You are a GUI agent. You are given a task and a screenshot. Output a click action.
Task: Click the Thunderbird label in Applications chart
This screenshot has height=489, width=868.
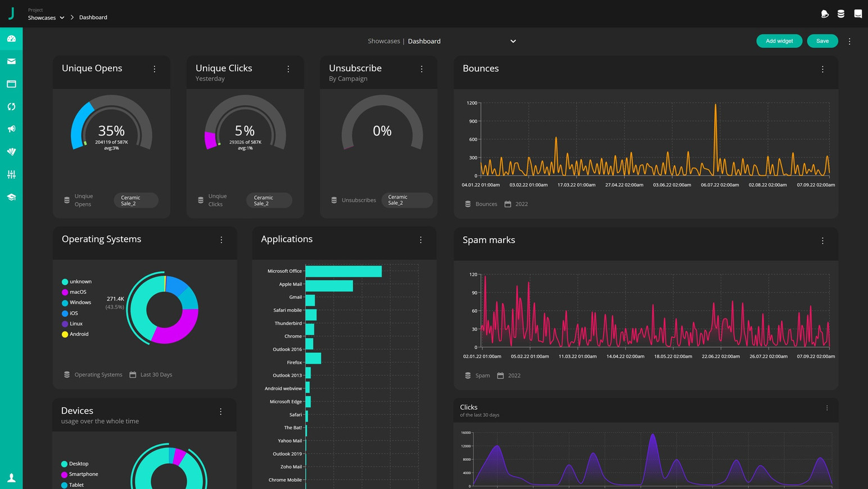pos(288,324)
